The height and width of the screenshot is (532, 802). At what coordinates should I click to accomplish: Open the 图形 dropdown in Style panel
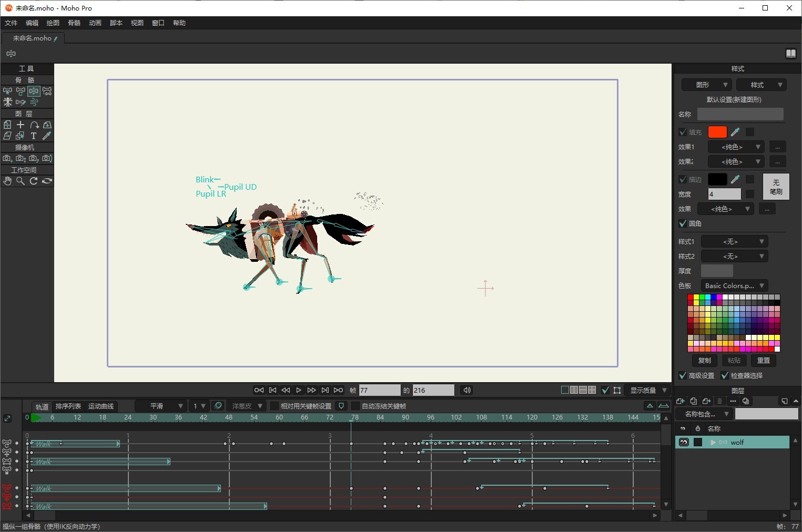[x=707, y=85]
